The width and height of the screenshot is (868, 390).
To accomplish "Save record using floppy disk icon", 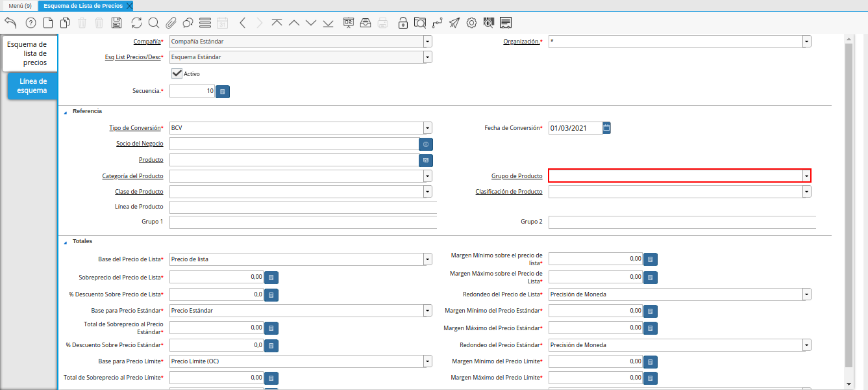I will [x=117, y=23].
